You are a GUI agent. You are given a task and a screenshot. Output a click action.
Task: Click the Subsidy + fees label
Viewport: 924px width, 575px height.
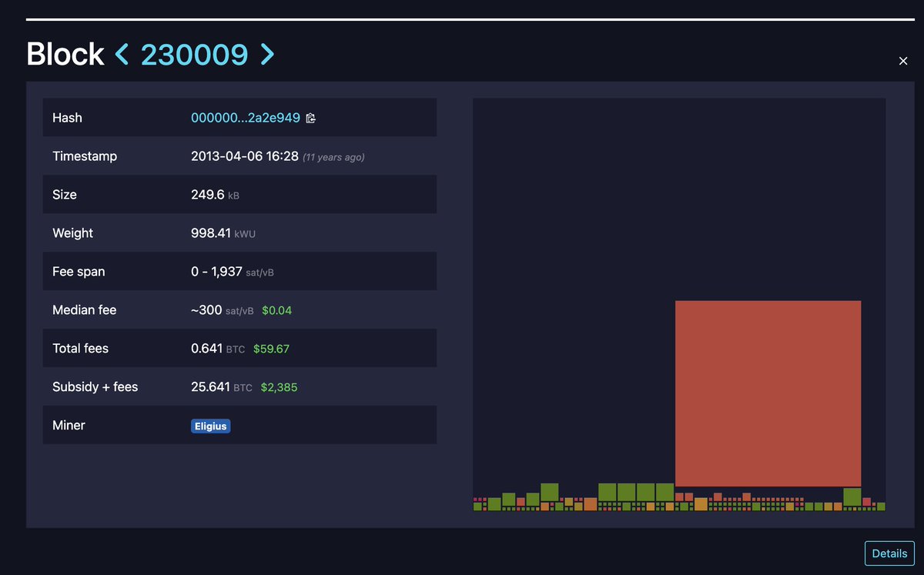pos(95,387)
